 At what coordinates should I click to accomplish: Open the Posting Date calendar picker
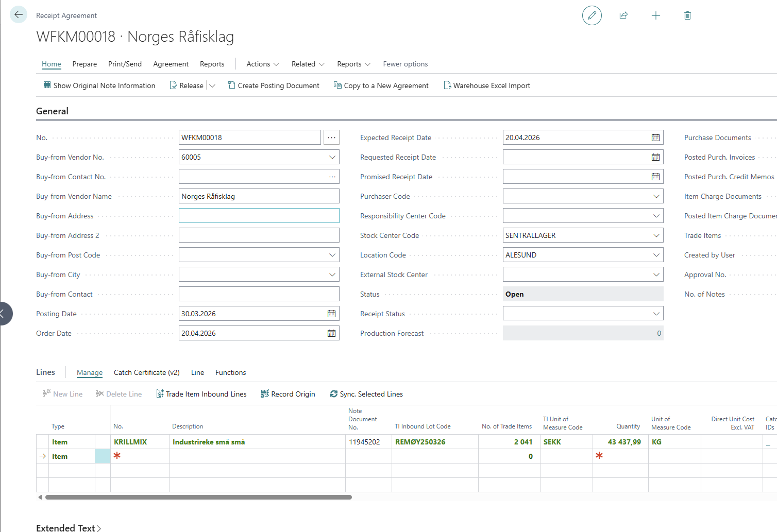pyautogui.click(x=331, y=314)
